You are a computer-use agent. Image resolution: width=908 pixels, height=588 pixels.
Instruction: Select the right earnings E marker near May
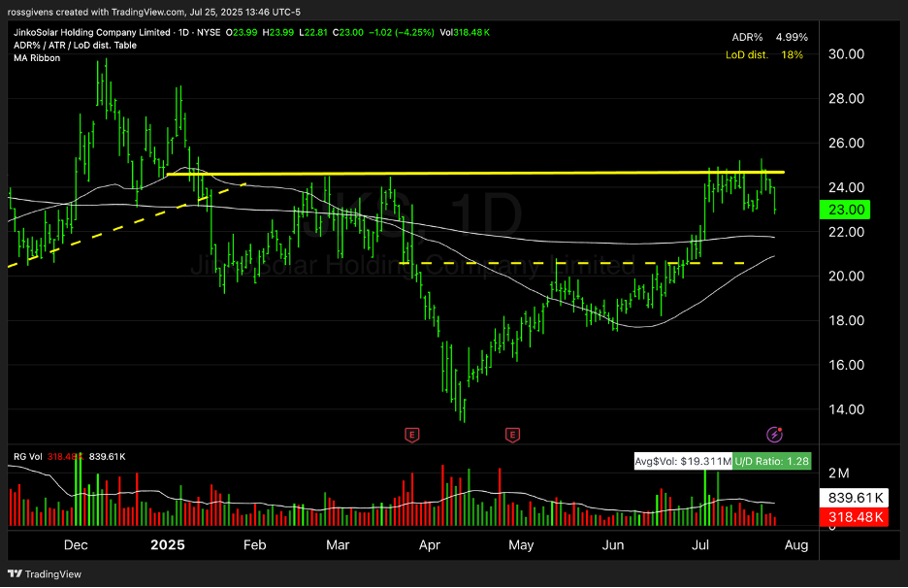pyautogui.click(x=511, y=434)
